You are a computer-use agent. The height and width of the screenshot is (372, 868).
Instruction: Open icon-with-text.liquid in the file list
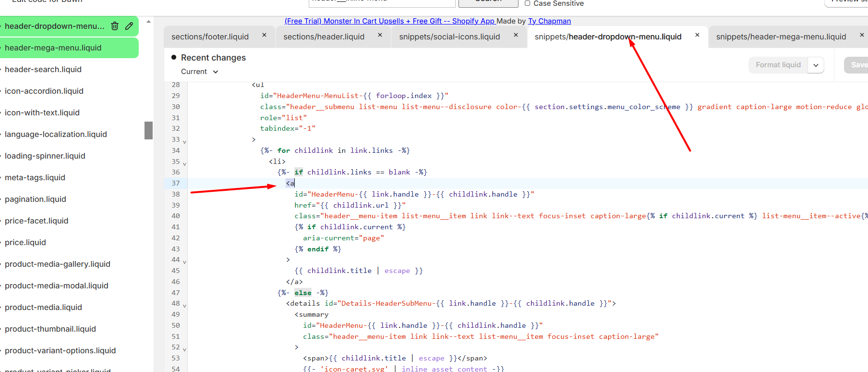(x=42, y=113)
